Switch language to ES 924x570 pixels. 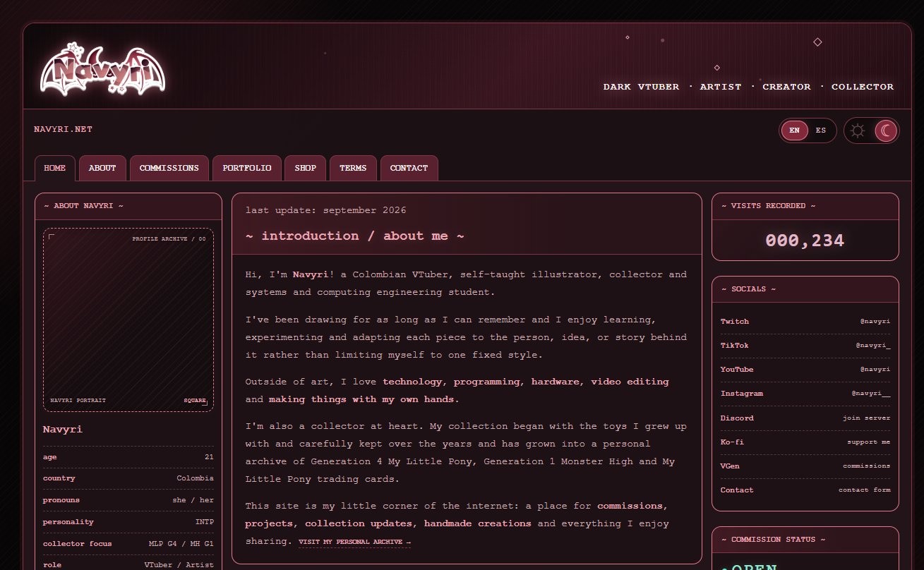click(821, 131)
